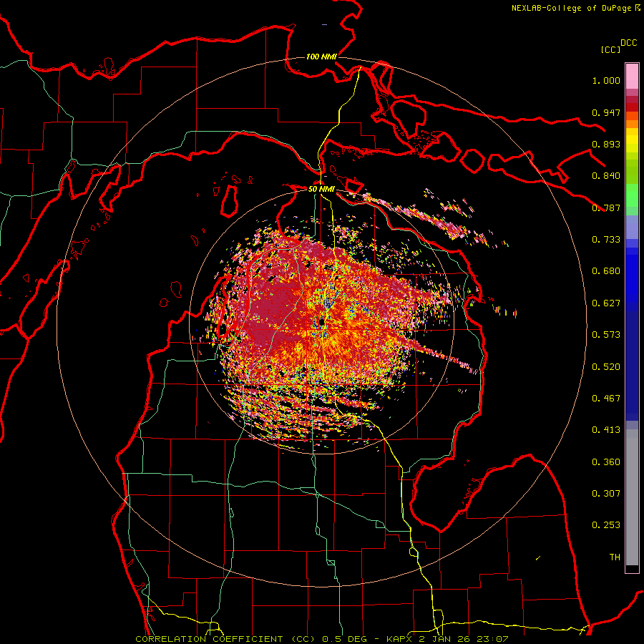Click the 0.467 scale value
Screen dimensions: 644x644
coord(606,399)
